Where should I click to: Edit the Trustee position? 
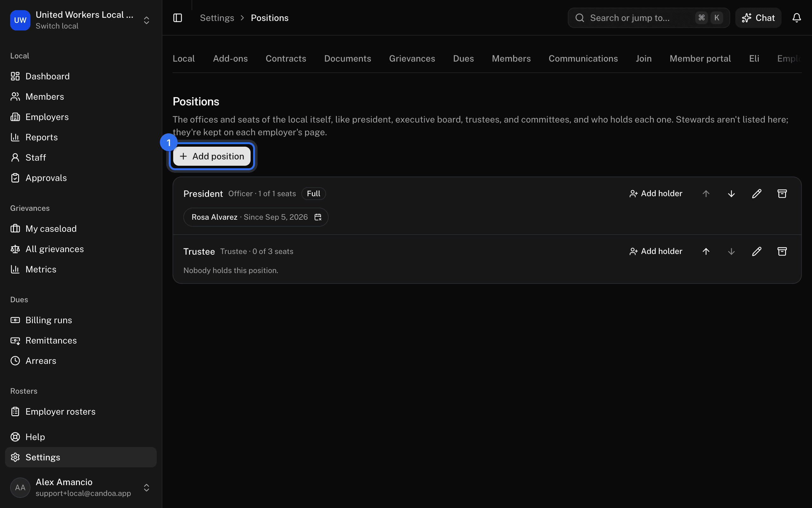[756, 251]
